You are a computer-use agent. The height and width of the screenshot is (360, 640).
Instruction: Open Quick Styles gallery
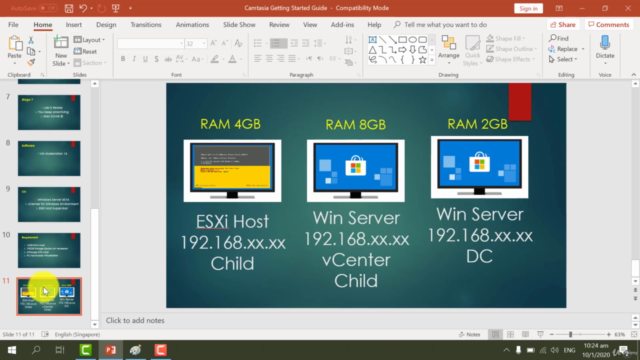click(x=472, y=51)
